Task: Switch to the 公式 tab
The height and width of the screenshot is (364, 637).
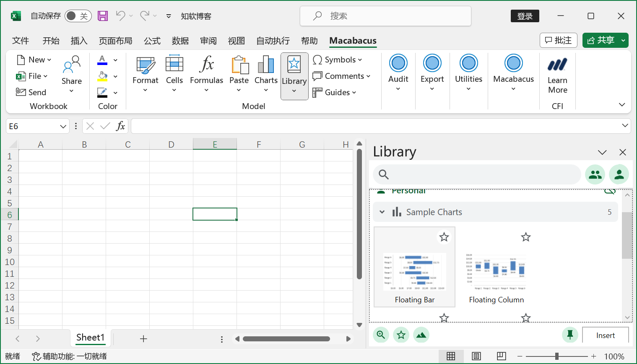Action: coord(152,41)
